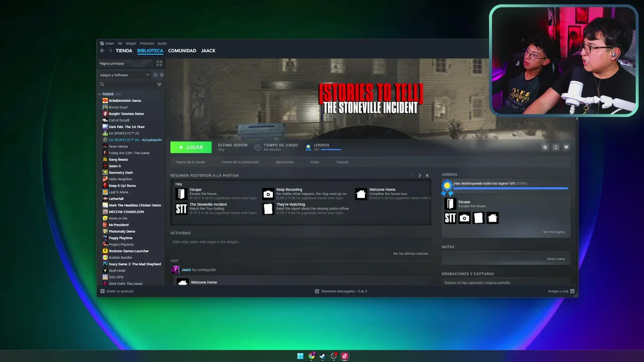Click Escape door achievement icon in summary

click(181, 194)
